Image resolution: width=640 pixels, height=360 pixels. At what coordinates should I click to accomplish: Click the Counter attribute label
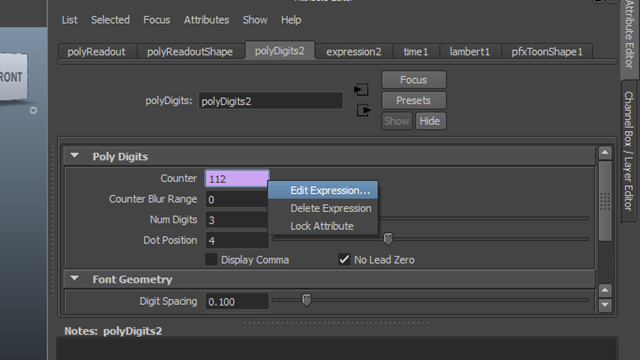(x=178, y=178)
